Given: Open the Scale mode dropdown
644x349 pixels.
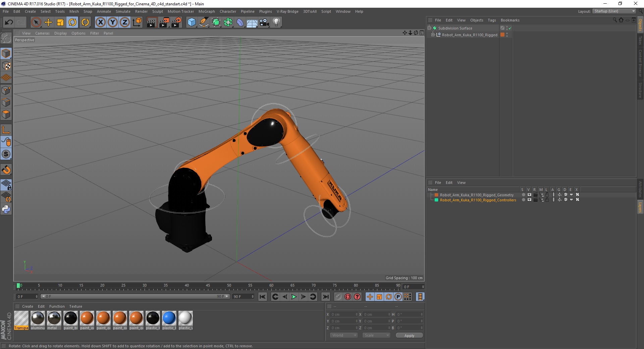Looking at the screenshot, I should [376, 335].
